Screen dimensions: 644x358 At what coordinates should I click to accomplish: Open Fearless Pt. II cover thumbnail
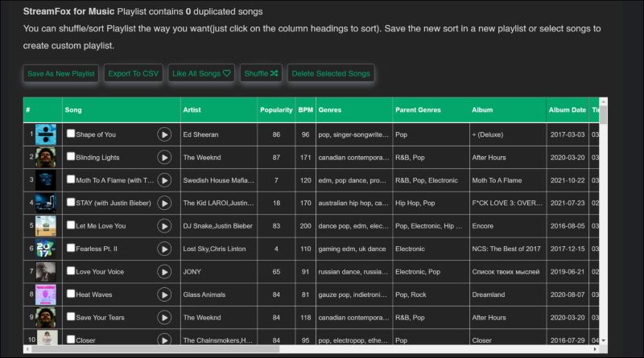46,249
